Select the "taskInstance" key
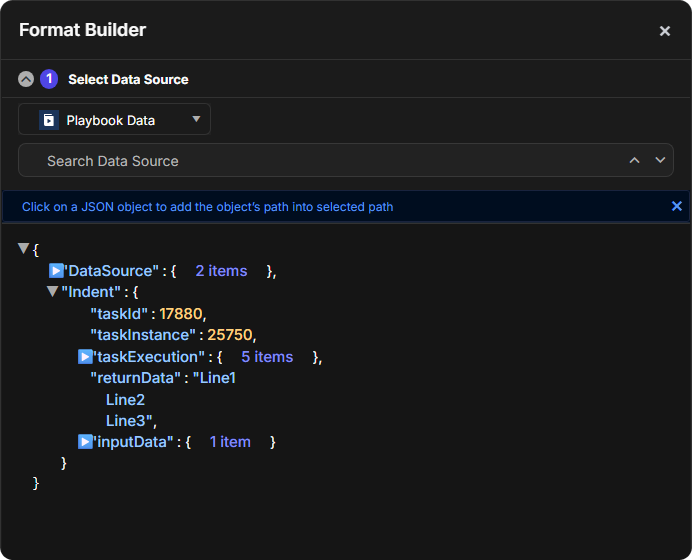Viewport: 692px width, 560px height. [143, 335]
